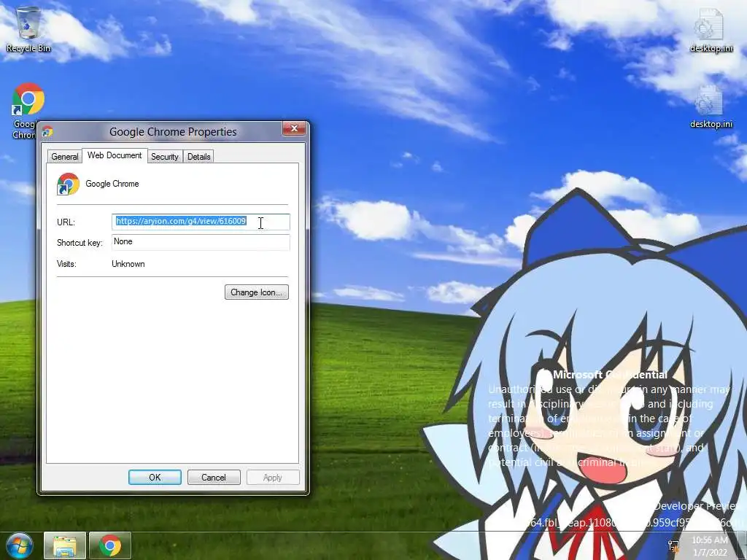Click the Cancel button
The width and height of the screenshot is (747, 560).
pos(214,477)
